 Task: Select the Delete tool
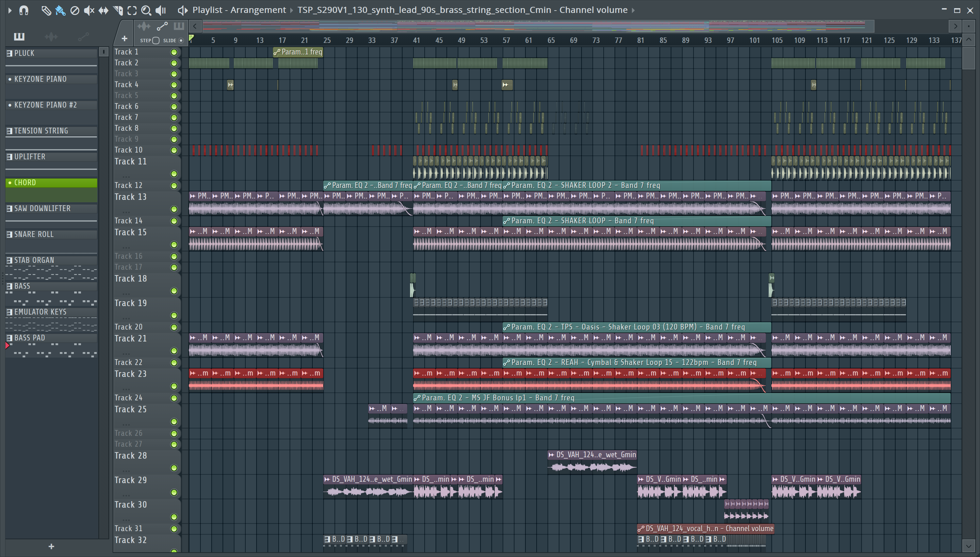75,10
